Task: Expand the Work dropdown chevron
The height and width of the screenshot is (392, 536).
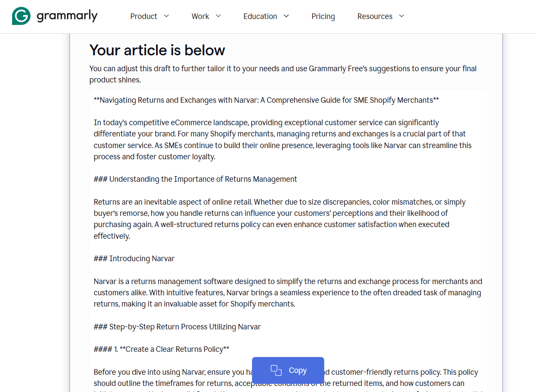Action: click(218, 16)
